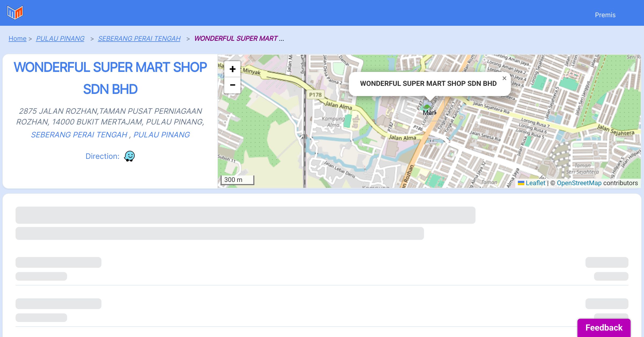The image size is (644, 337).
Task: Click the Leaflet flag icon
Action: point(521,183)
